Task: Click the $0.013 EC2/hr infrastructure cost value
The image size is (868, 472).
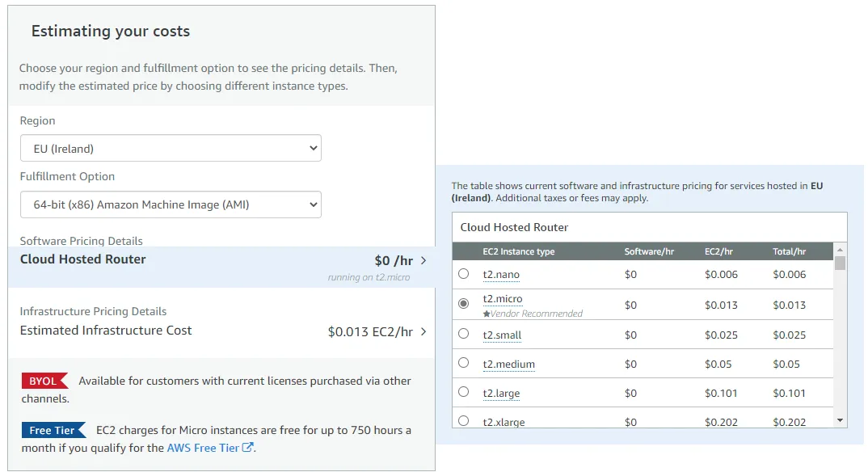Action: pyautogui.click(x=370, y=331)
